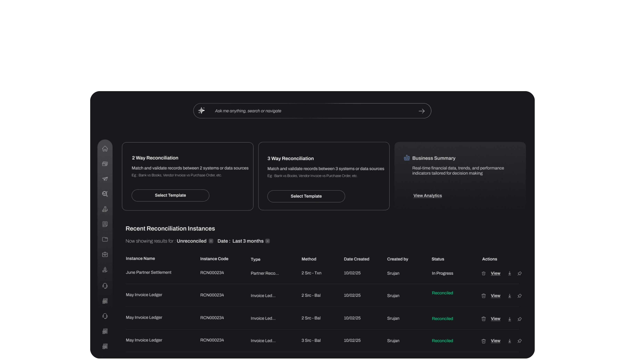625x364 pixels.
Task: Click the magnifier checkmark sidebar icon
Action: pos(105,194)
